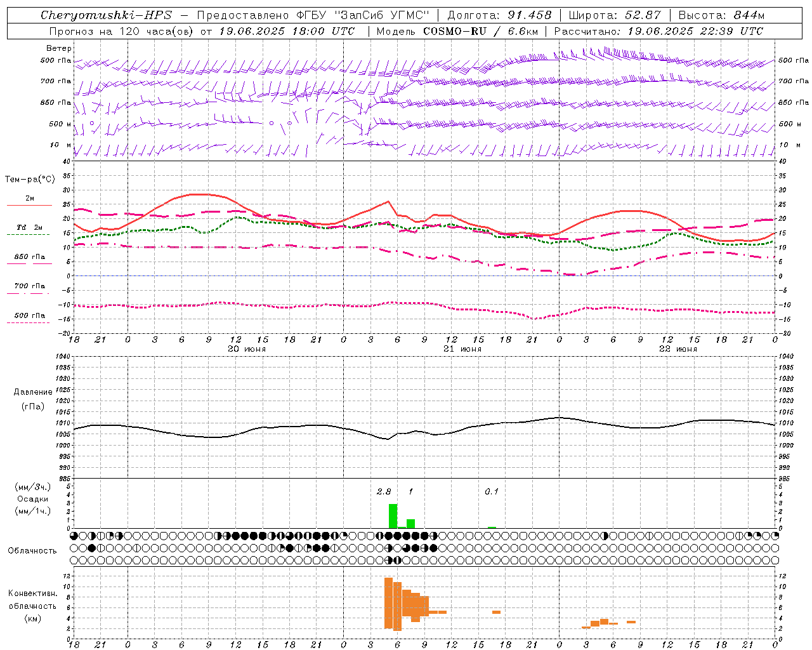Click the 'Высота: 844м' header field

coord(721,15)
